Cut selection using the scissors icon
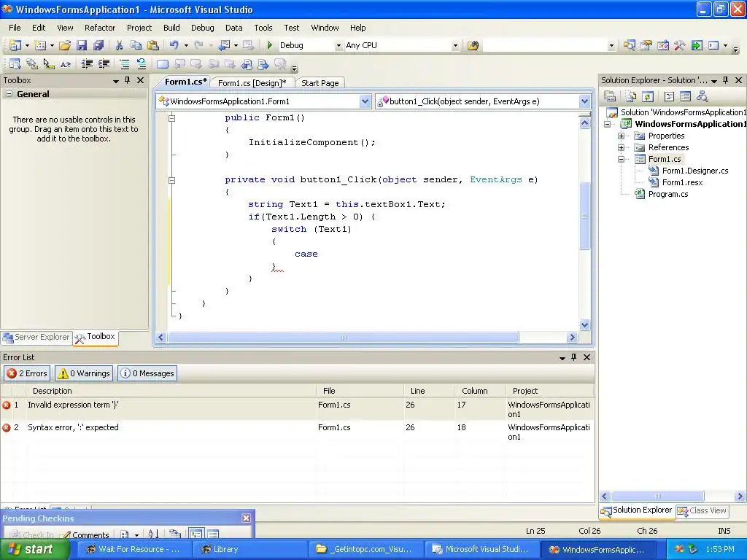 [119, 45]
